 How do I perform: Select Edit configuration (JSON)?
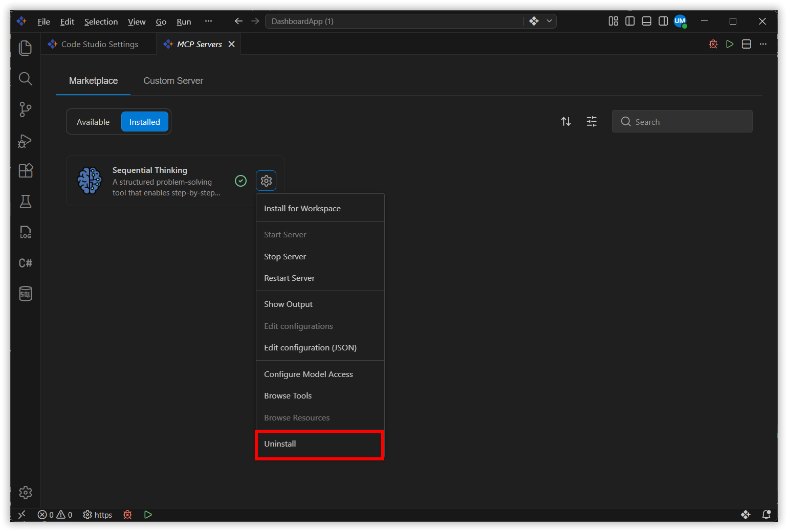(320, 347)
